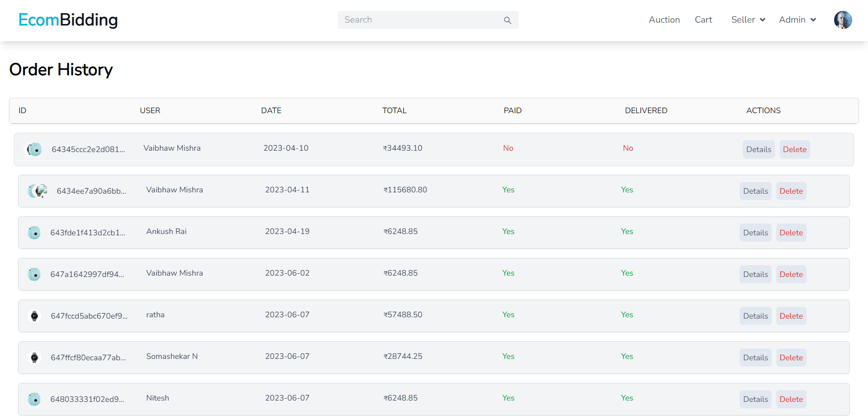View Details of ratha's order
The height and width of the screenshot is (420, 868).
755,316
